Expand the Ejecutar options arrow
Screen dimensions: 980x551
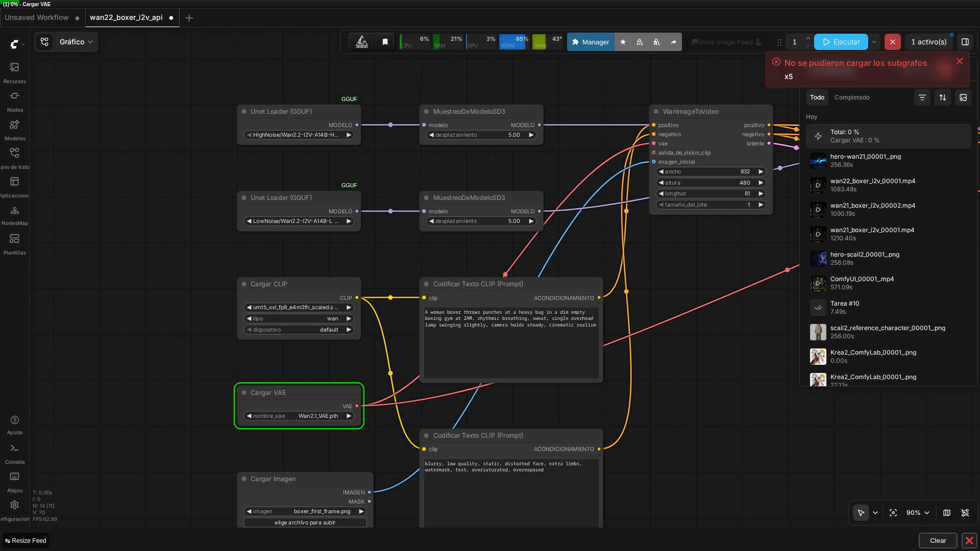[874, 42]
